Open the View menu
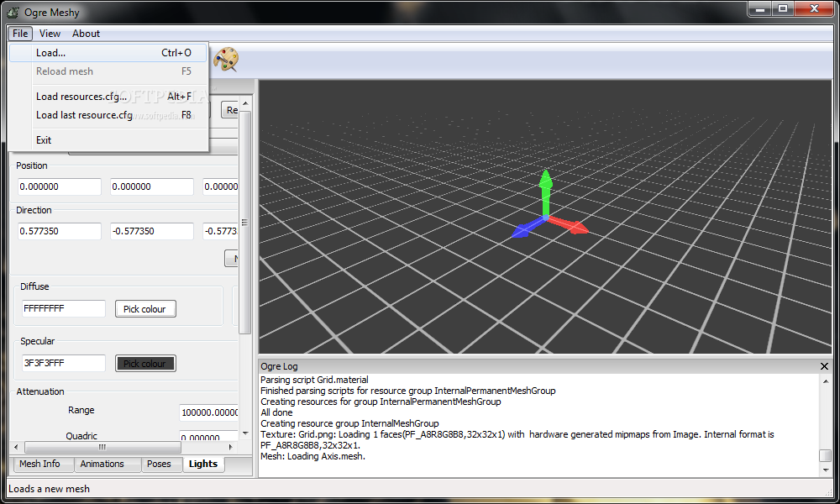The height and width of the screenshot is (504, 840). click(x=50, y=34)
